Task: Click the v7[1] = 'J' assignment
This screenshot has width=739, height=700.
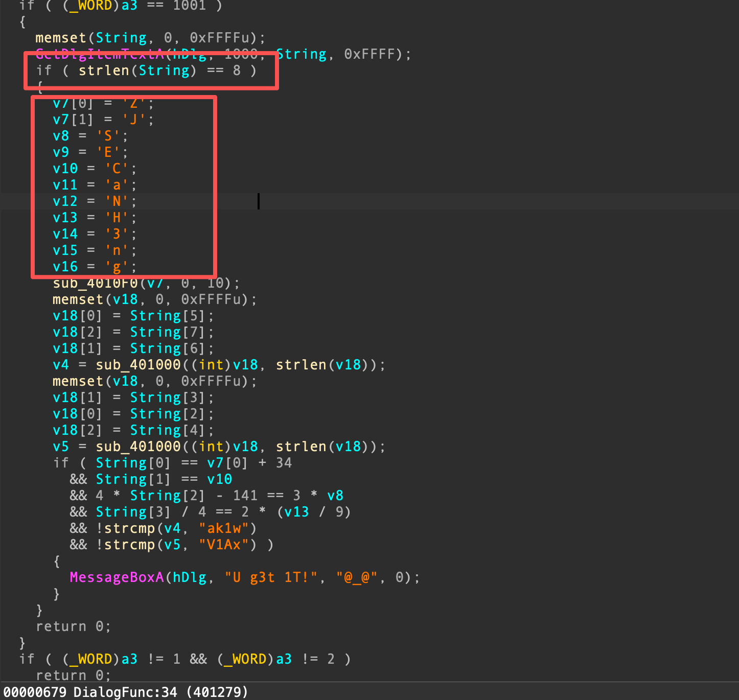Action: 103,120
